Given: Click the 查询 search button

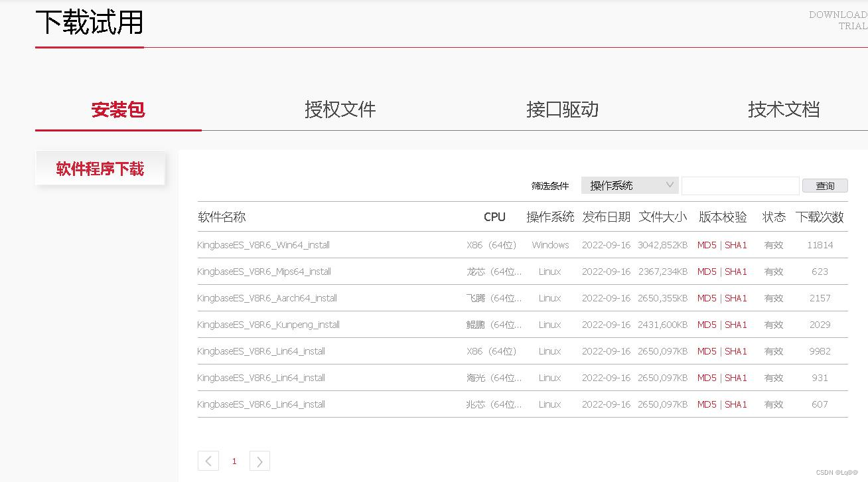Looking at the screenshot, I should [825, 186].
